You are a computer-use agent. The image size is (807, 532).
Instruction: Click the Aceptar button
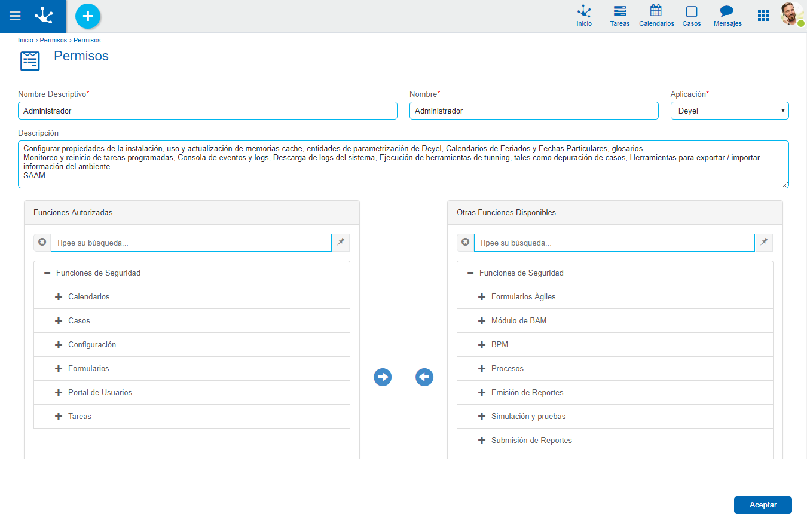[x=763, y=505]
